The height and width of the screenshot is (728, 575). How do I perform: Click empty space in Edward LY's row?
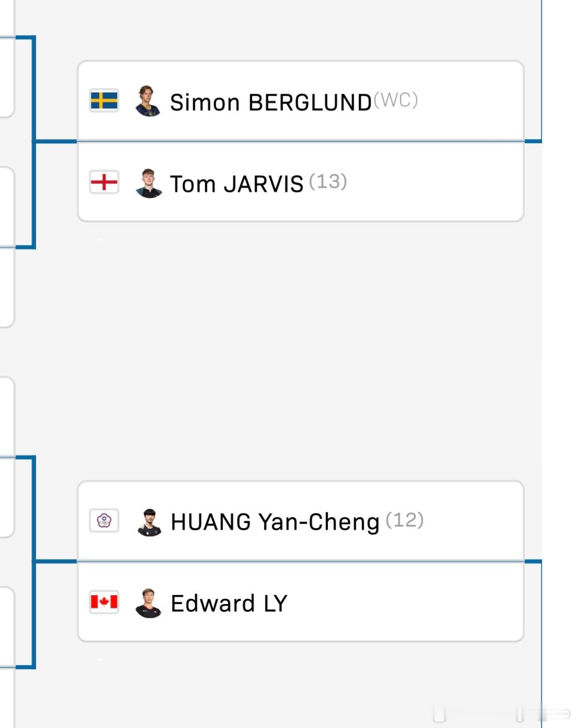(x=405, y=602)
